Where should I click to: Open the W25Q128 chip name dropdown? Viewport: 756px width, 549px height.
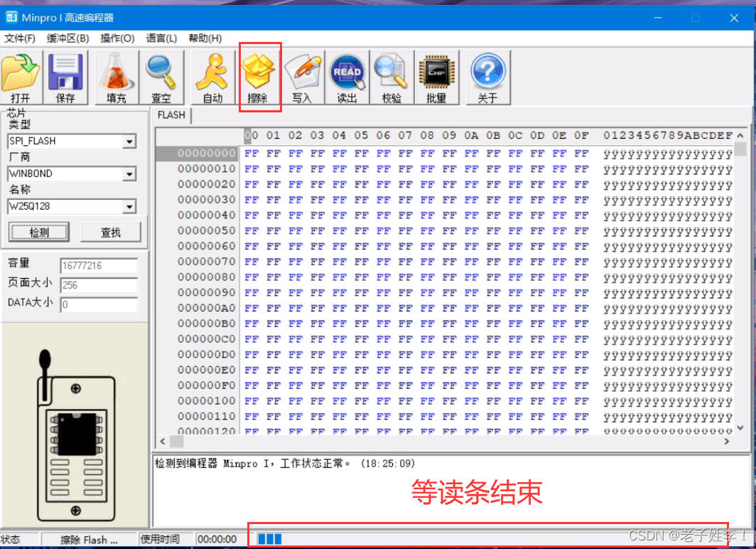pyautogui.click(x=131, y=206)
